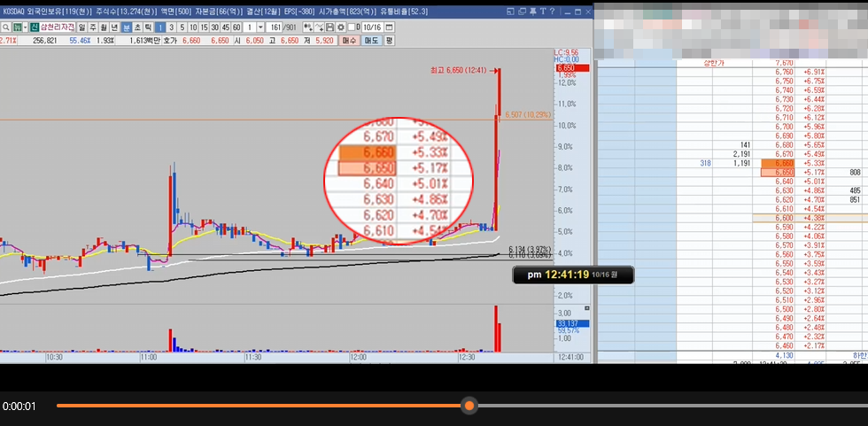Toggle the D checkbox in toolbar
Viewport: 868px width, 426px height.
click(x=351, y=27)
